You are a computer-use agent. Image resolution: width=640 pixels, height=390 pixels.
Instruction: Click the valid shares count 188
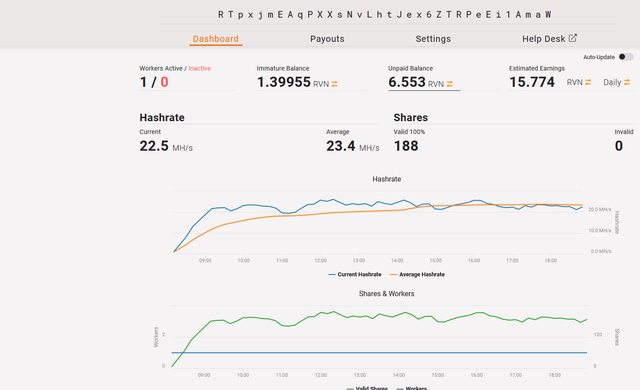tap(406, 146)
